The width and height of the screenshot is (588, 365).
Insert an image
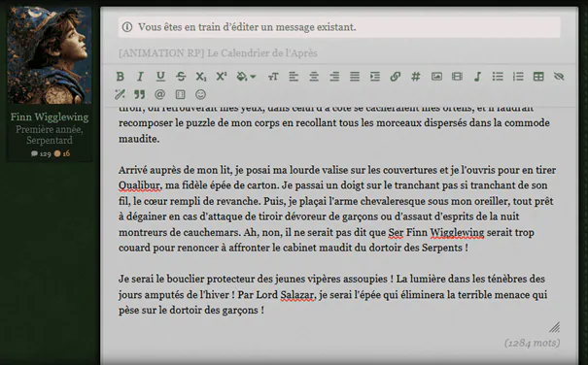[x=436, y=77]
